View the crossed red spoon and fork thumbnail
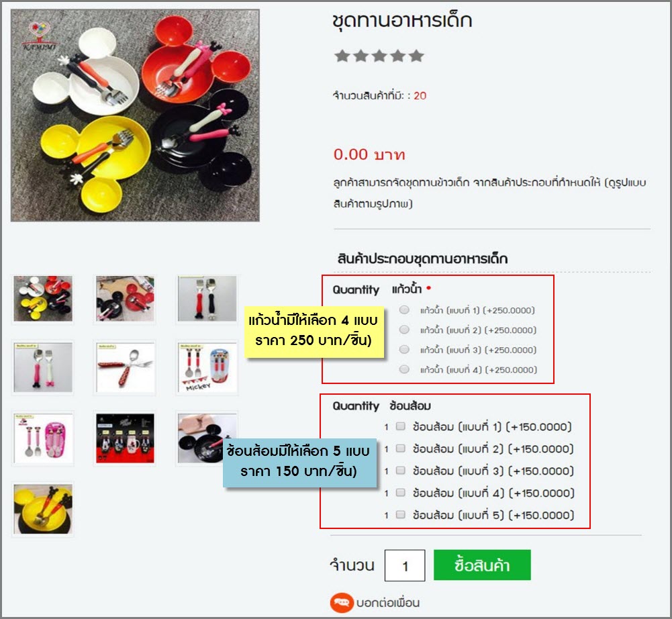This screenshot has width=672, height=619. pyautogui.click(x=125, y=367)
